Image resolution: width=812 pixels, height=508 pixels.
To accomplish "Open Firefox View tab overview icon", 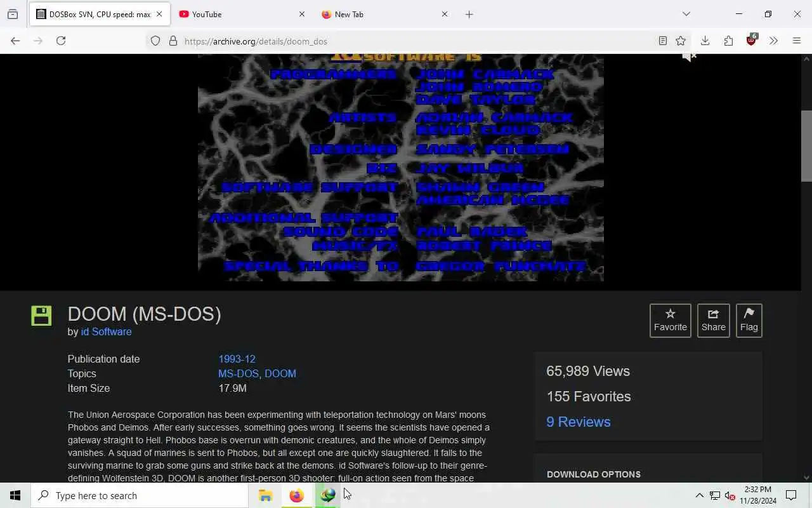I will click(13, 14).
